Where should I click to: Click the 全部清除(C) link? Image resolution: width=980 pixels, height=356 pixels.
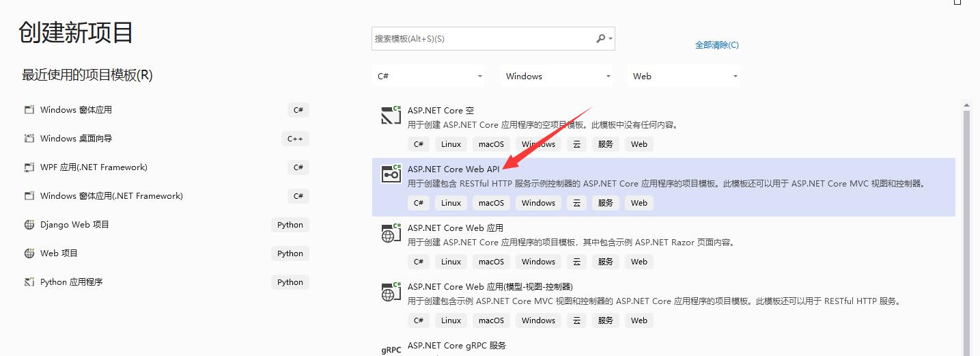tap(717, 45)
